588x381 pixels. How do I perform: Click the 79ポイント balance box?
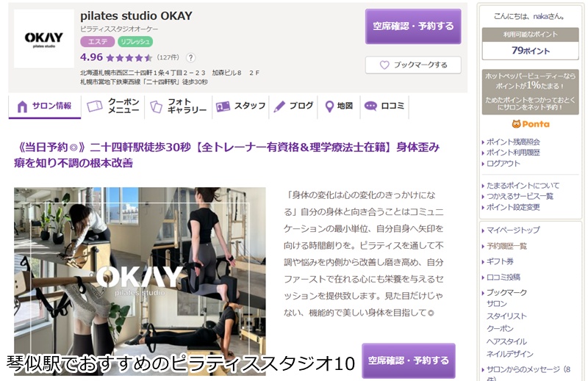tap(530, 50)
